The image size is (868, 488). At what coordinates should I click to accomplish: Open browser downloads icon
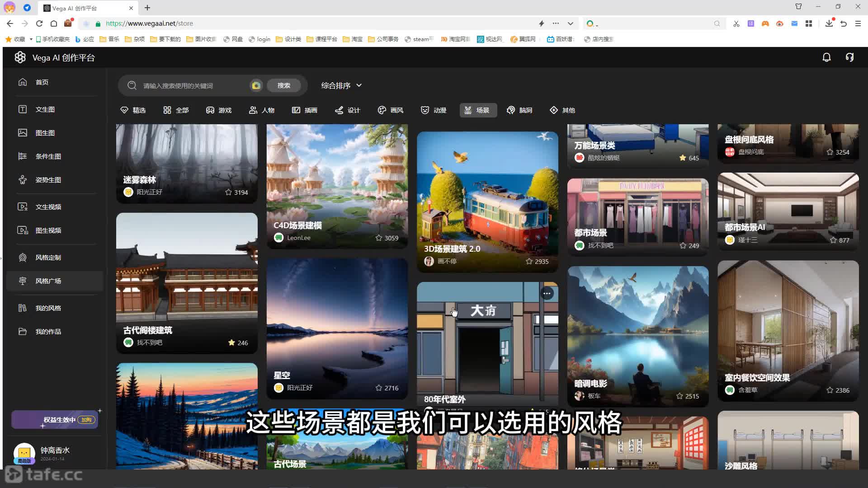(x=829, y=23)
